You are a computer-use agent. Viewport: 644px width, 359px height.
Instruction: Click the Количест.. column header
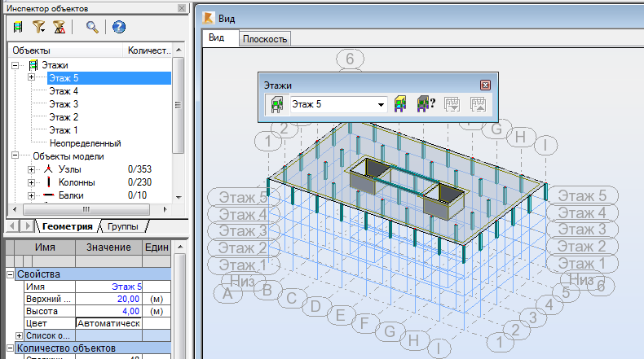(x=148, y=50)
